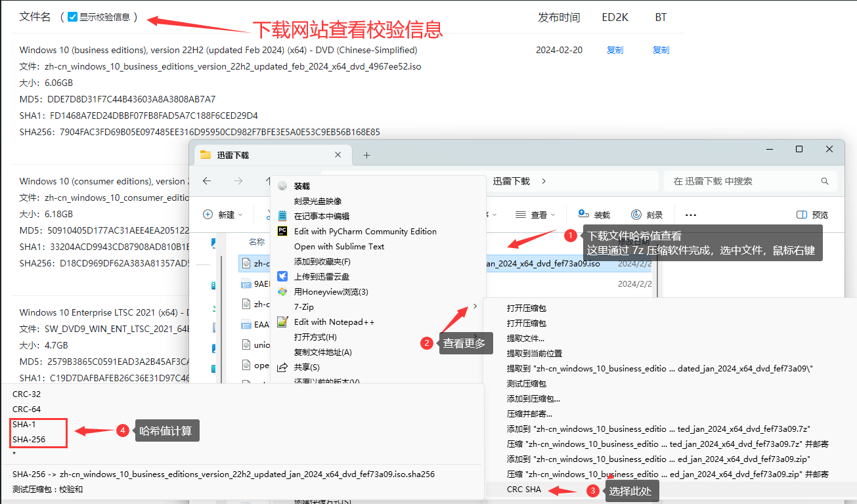This screenshot has height=504, width=857.
Task: Choose 测试压缩包 in the 7-Zip submenu
Action: click(x=526, y=383)
